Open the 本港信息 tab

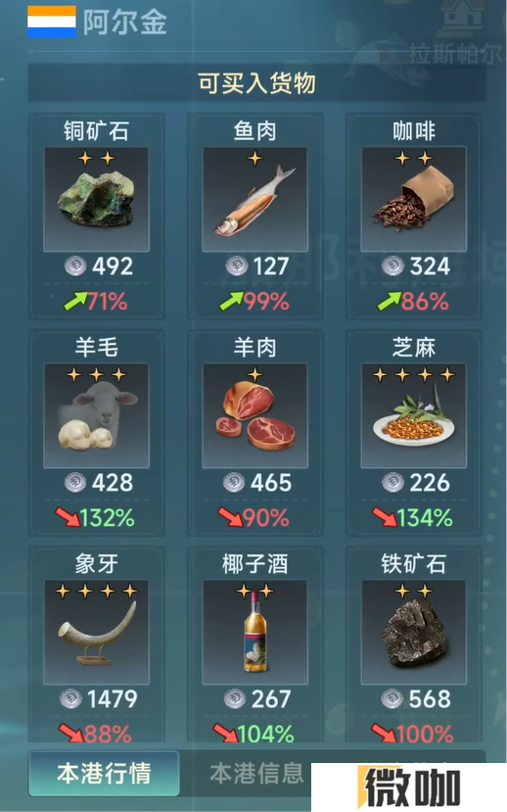256,773
